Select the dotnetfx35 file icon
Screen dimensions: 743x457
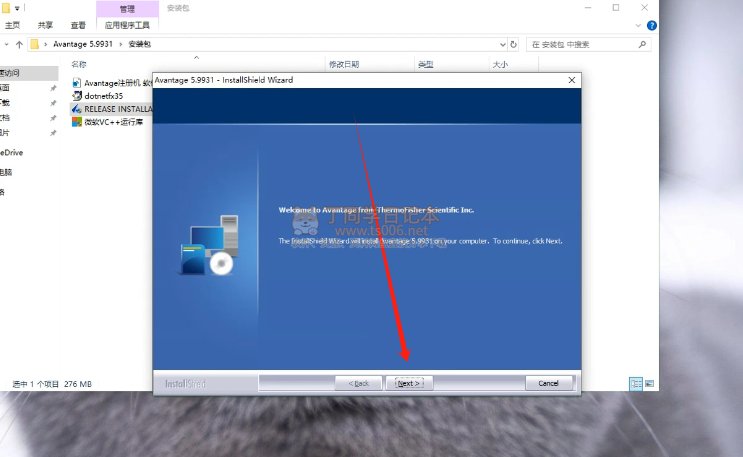tap(77, 96)
